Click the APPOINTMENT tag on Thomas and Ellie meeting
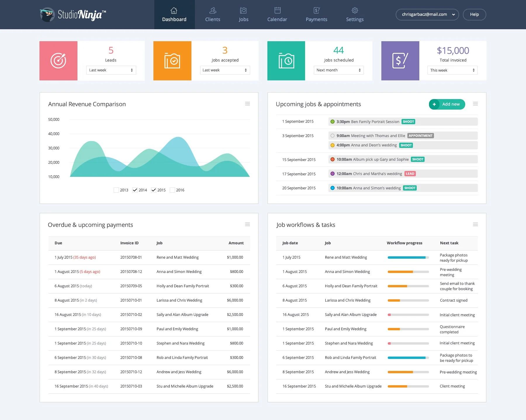526x420 pixels. (421, 136)
